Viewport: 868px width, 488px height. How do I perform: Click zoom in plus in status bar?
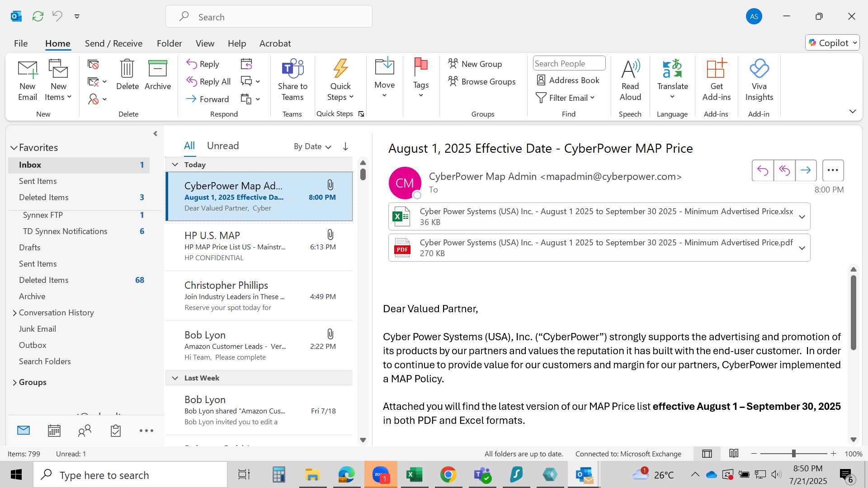tap(833, 454)
